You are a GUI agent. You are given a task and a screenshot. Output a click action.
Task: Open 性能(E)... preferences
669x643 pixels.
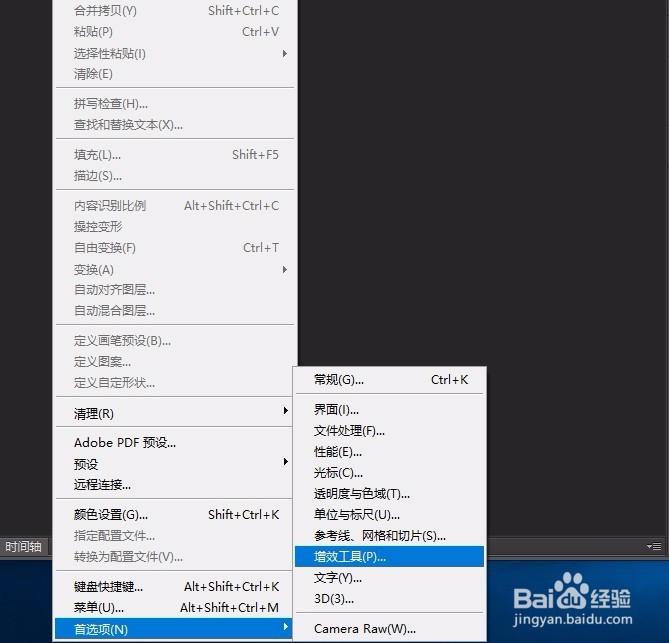tap(390, 452)
